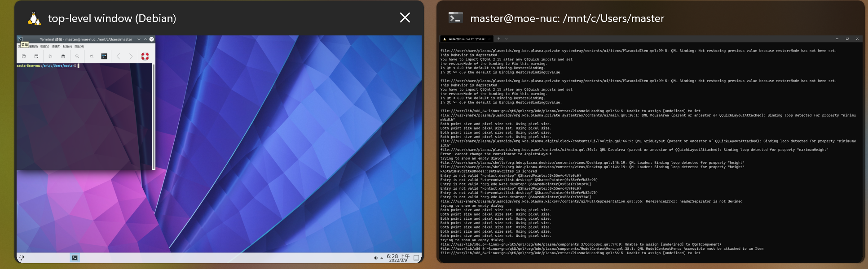The width and height of the screenshot is (868, 269).
Task: Click the 6:28 clock on KDE panel
Action: [x=398, y=258]
